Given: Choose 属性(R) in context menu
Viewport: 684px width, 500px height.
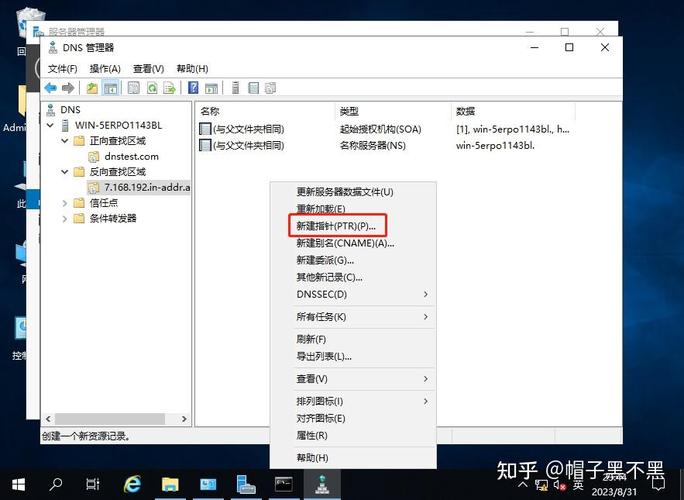Looking at the screenshot, I should click(x=353, y=435).
